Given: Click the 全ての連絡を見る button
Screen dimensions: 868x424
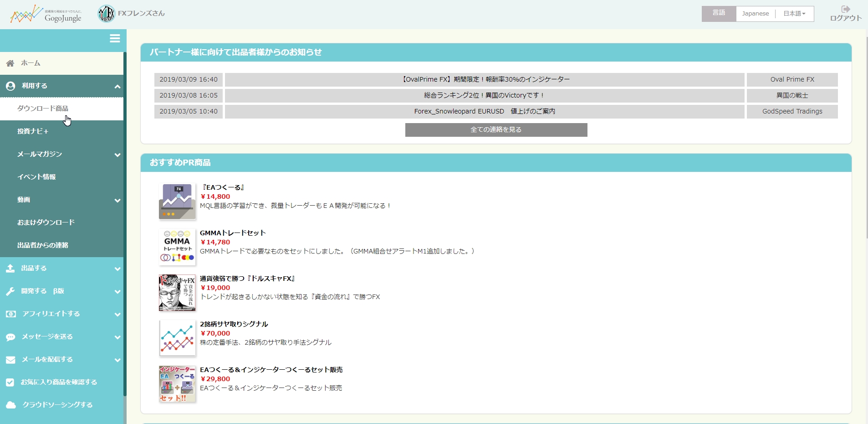Looking at the screenshot, I should 496,130.
